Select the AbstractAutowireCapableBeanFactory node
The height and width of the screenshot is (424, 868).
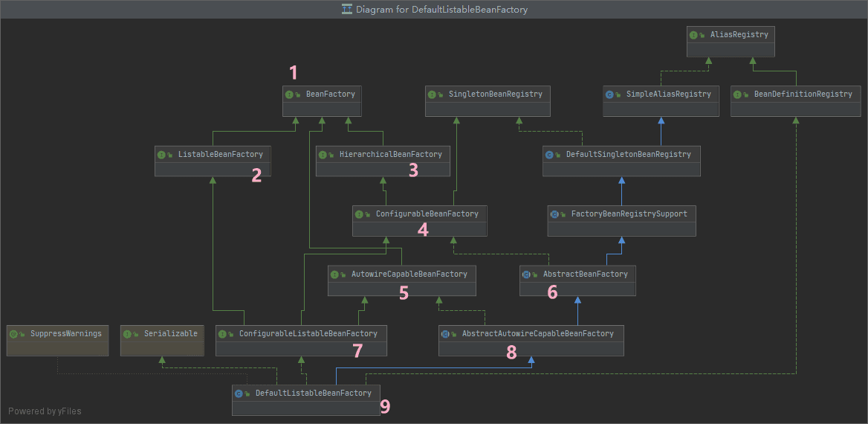point(531,340)
